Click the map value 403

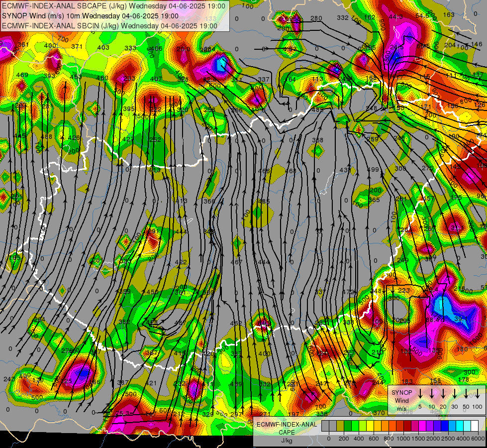103,47
